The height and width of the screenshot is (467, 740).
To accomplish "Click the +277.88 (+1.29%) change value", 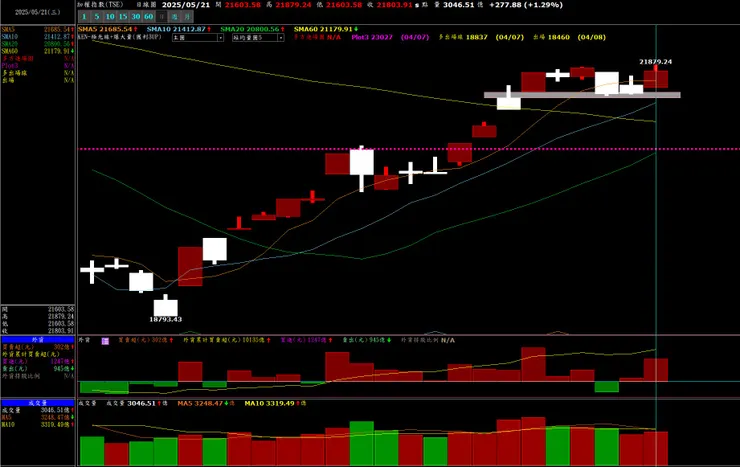I will pos(526,5).
